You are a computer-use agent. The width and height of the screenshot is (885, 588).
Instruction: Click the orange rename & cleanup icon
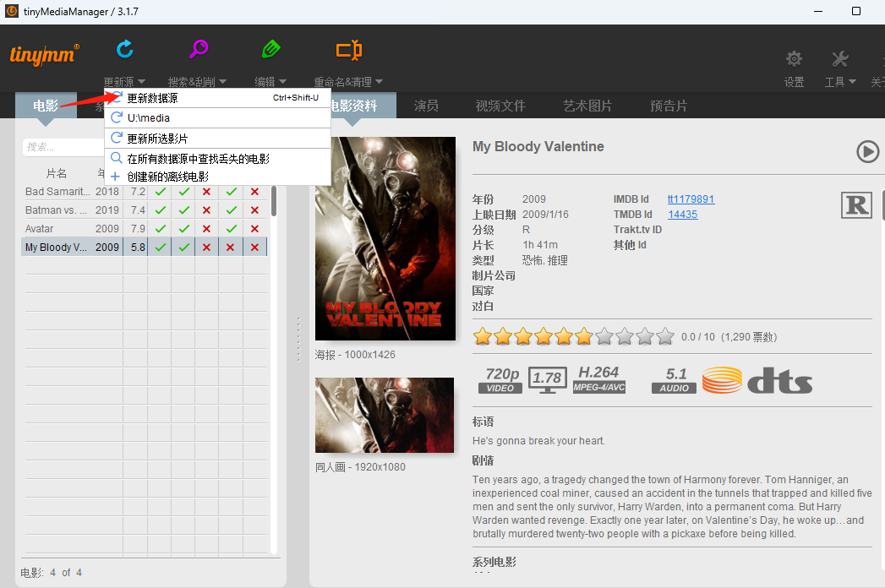pos(349,50)
